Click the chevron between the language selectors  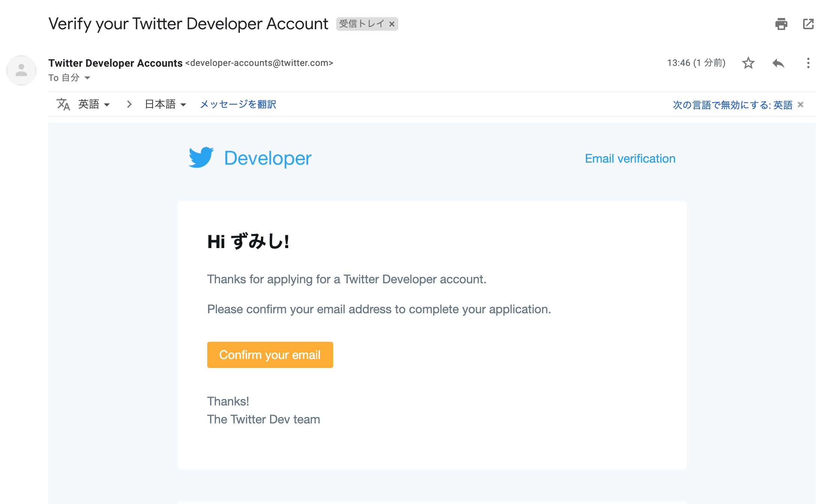(x=129, y=104)
